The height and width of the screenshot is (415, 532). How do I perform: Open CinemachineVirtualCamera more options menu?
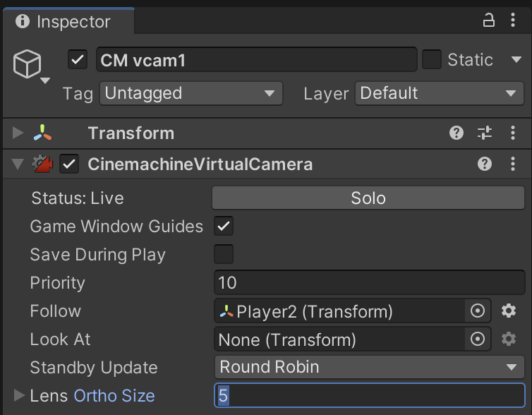(x=513, y=164)
